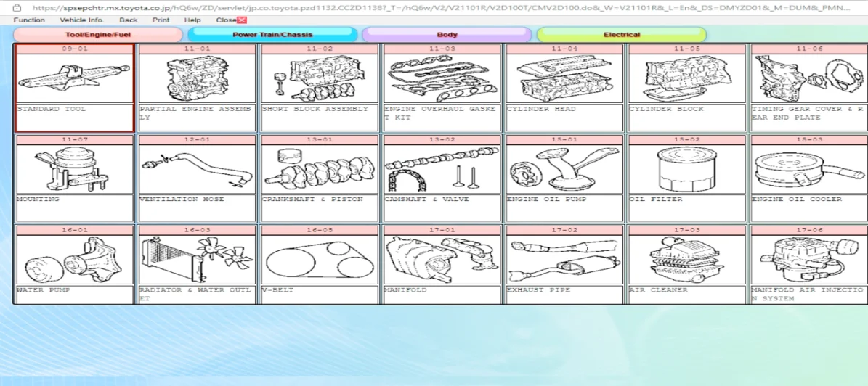Click the 11-04 code header
Viewport: 868px width, 386px height.
pos(564,49)
